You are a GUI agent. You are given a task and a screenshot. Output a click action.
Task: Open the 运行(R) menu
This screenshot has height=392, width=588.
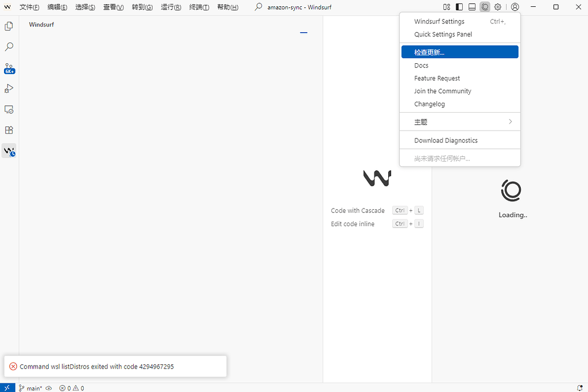[x=171, y=7]
